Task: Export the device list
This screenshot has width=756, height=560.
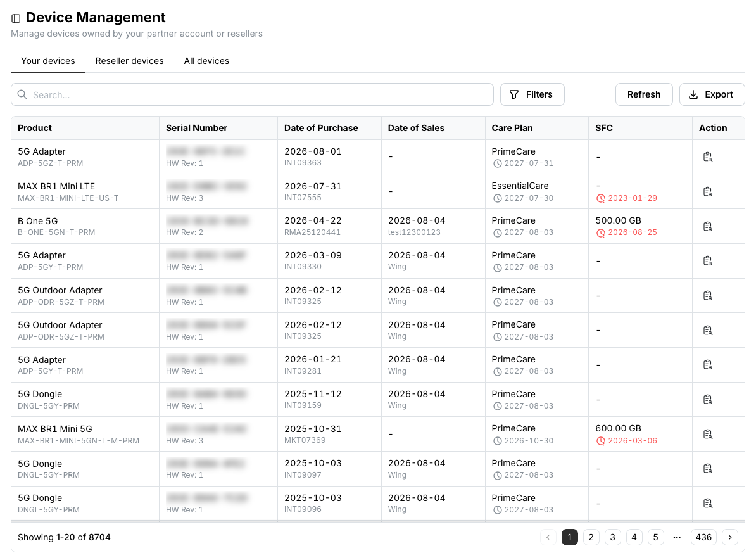Action: pos(712,94)
